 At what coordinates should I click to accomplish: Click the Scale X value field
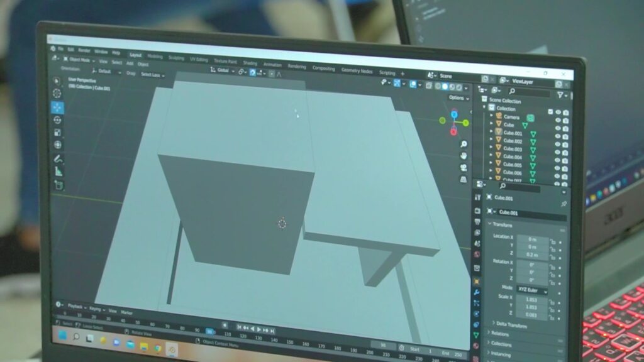click(x=532, y=300)
